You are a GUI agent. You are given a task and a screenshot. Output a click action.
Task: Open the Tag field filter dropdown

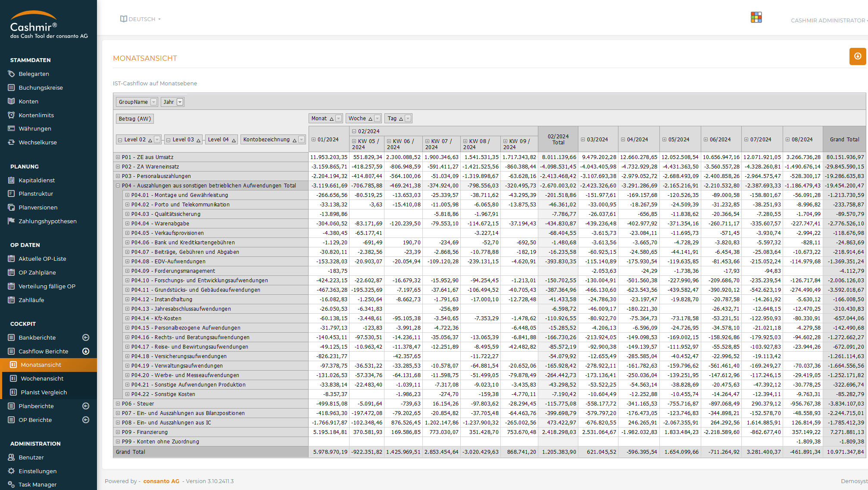pyautogui.click(x=408, y=119)
